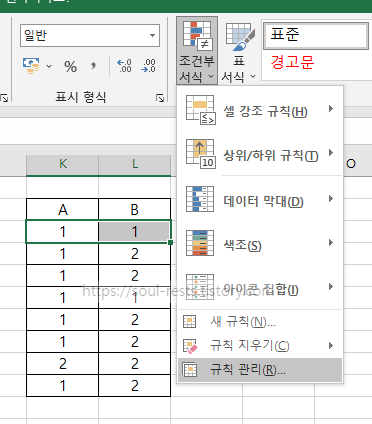Expand 표 서식 dropdown arrow
The image size is (372, 424).
[x=253, y=77]
